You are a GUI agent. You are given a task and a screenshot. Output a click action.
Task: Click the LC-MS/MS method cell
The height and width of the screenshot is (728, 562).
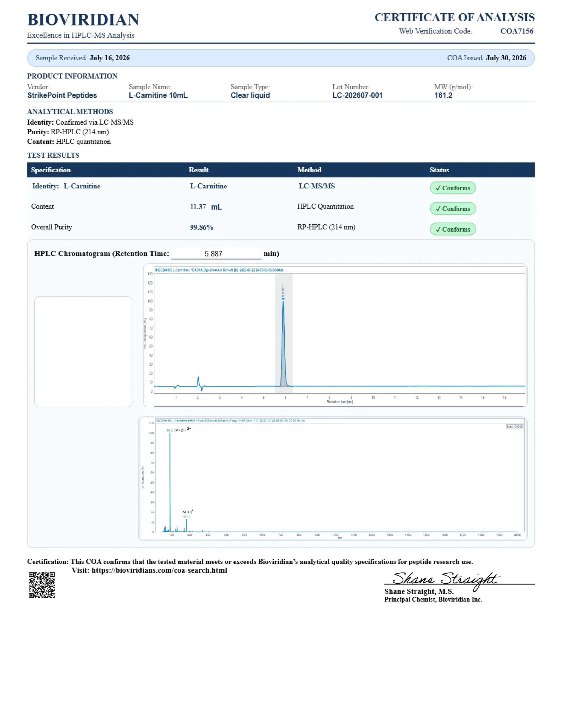coord(317,186)
